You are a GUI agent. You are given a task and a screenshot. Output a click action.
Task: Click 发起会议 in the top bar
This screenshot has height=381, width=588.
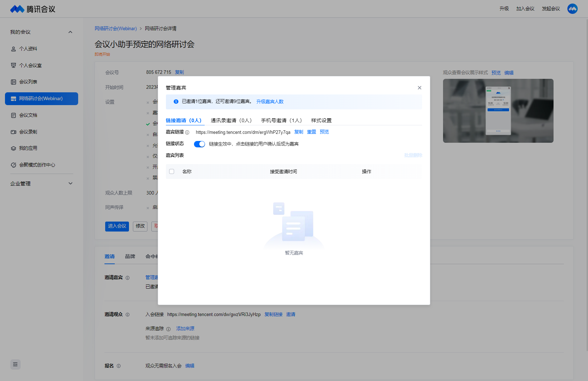coord(551,9)
